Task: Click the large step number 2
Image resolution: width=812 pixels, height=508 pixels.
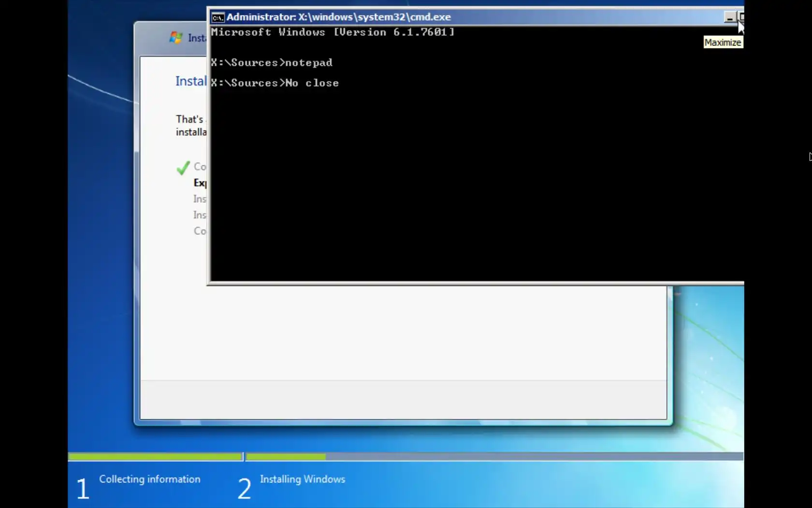Action: pos(244,488)
